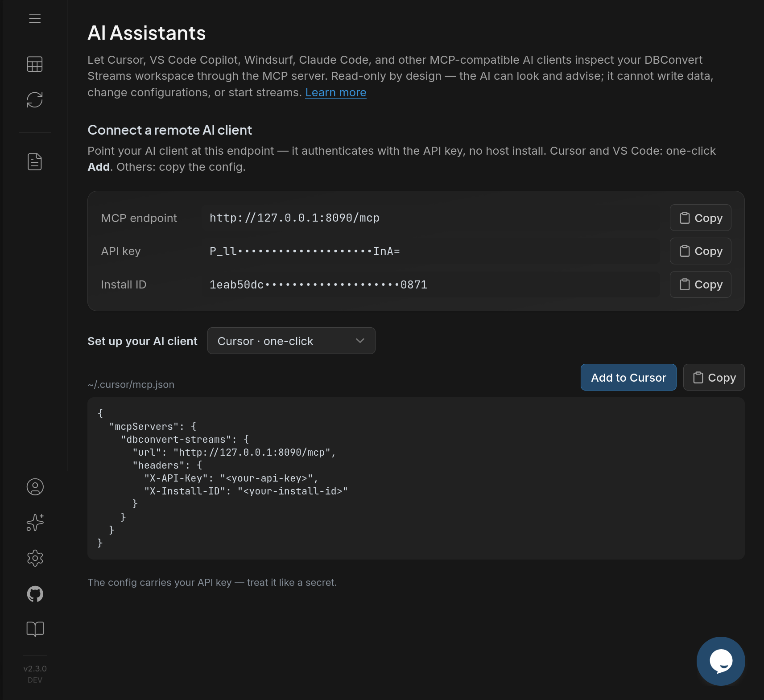Click the "AI Assistants" page heading
This screenshot has width=764, height=700.
click(x=147, y=33)
